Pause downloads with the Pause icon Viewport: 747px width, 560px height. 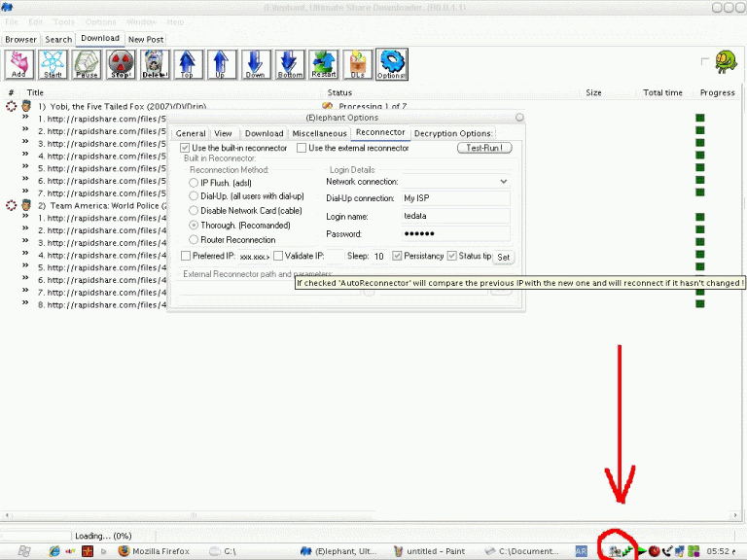coord(87,64)
